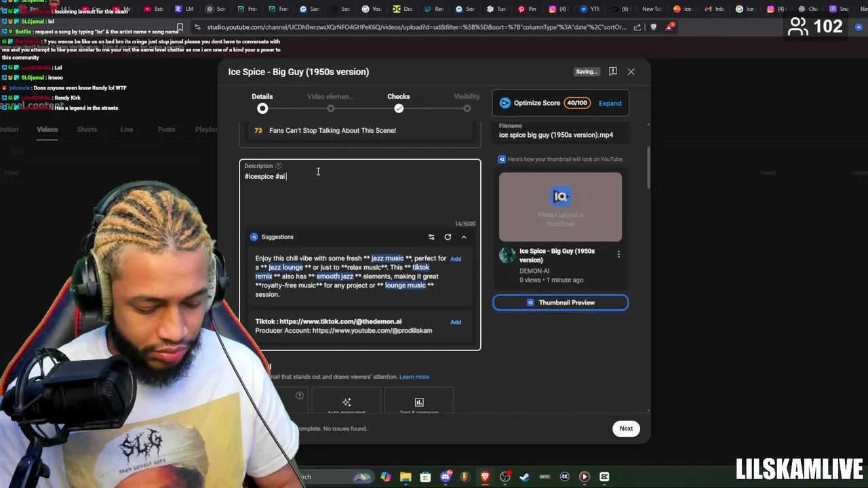The height and width of the screenshot is (488, 868).
Task: Open the Description help question mark
Action: pos(278,165)
